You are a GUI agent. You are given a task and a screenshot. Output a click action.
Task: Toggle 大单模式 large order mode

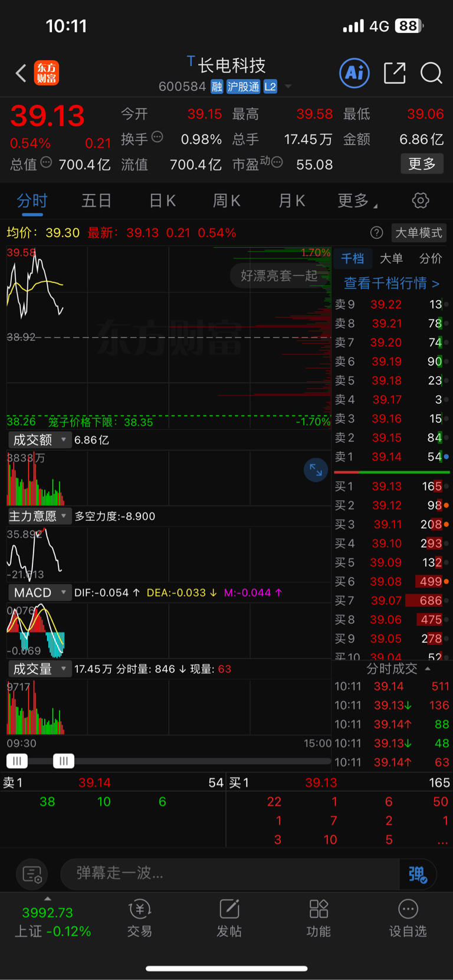[419, 233]
